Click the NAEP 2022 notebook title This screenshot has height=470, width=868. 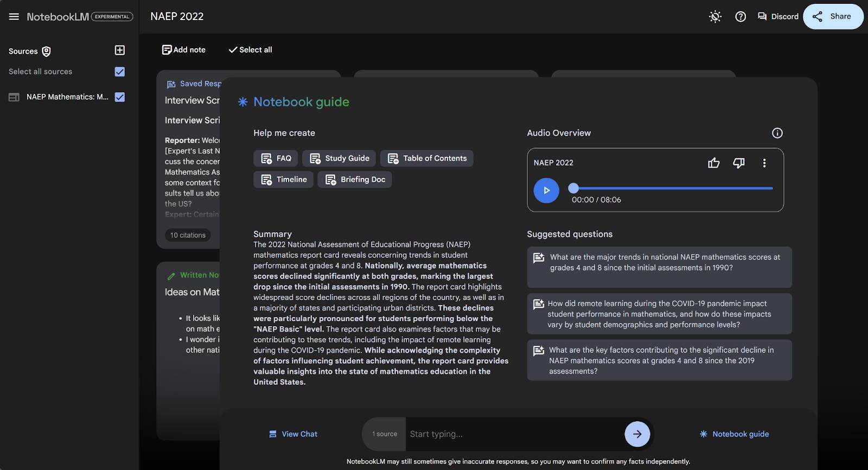click(177, 17)
